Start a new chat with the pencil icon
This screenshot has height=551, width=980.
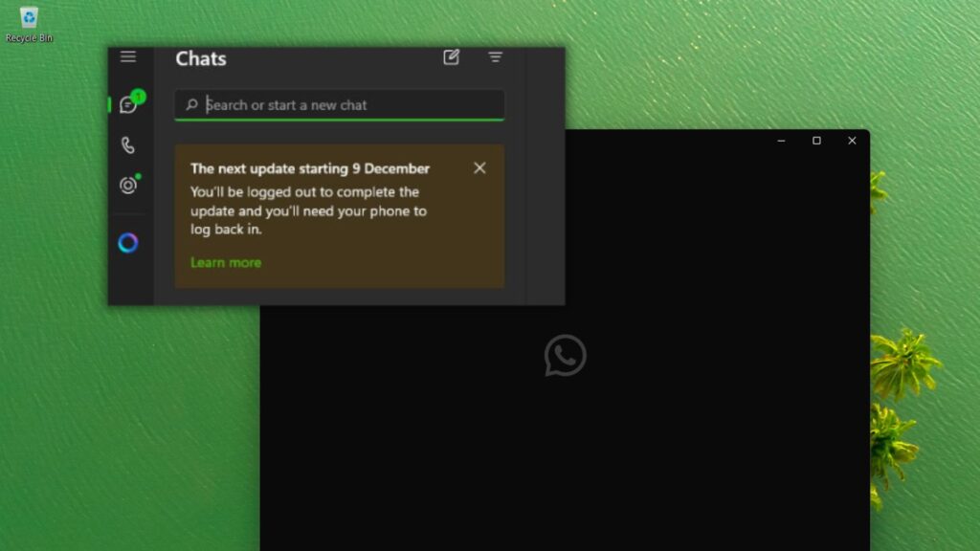(451, 57)
